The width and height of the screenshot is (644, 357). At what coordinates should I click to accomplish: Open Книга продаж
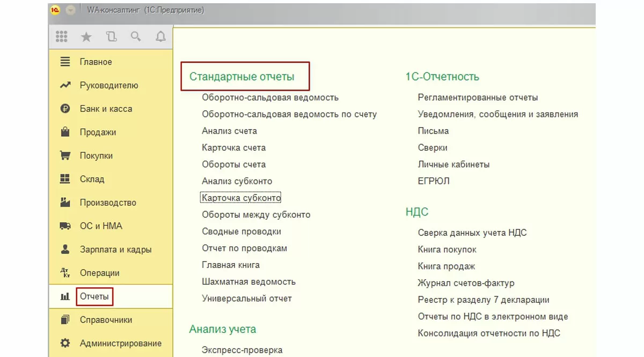pyautogui.click(x=447, y=266)
